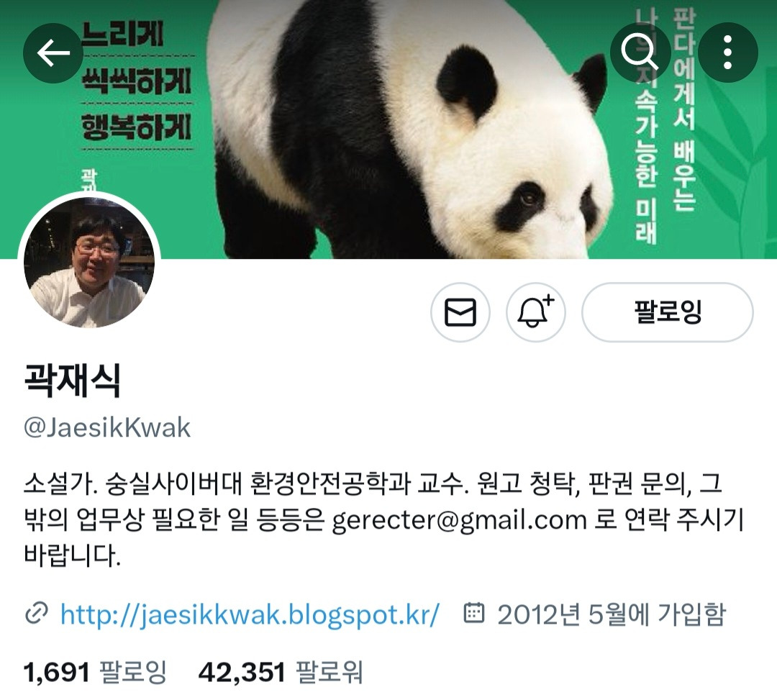This screenshot has height=700, width=777.
Task: Toggle the 팔로잉 follow button
Action: (x=668, y=312)
